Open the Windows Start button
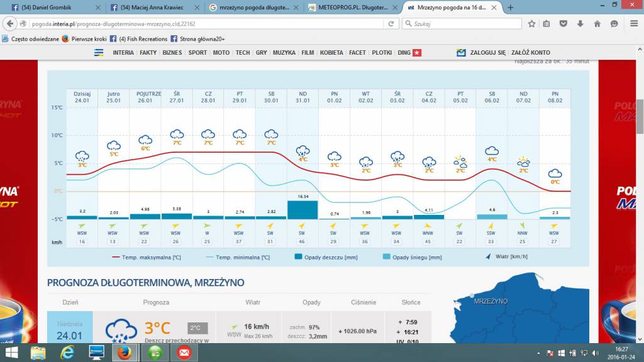 11,353
